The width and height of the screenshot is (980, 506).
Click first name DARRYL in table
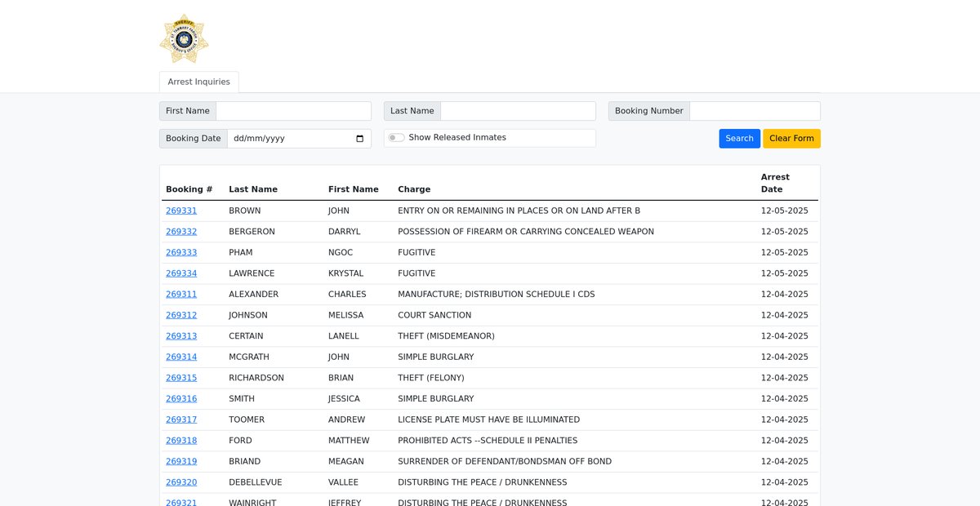coord(345,232)
